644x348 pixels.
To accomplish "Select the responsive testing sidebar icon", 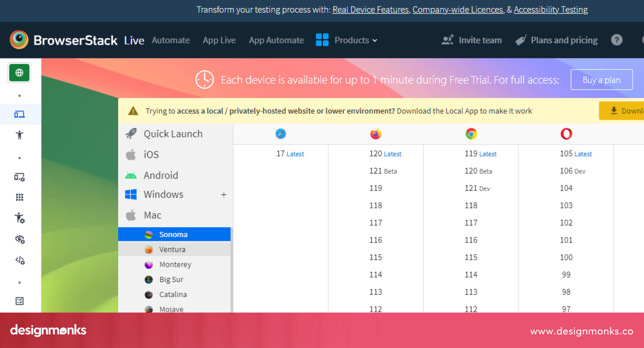I will [19, 114].
